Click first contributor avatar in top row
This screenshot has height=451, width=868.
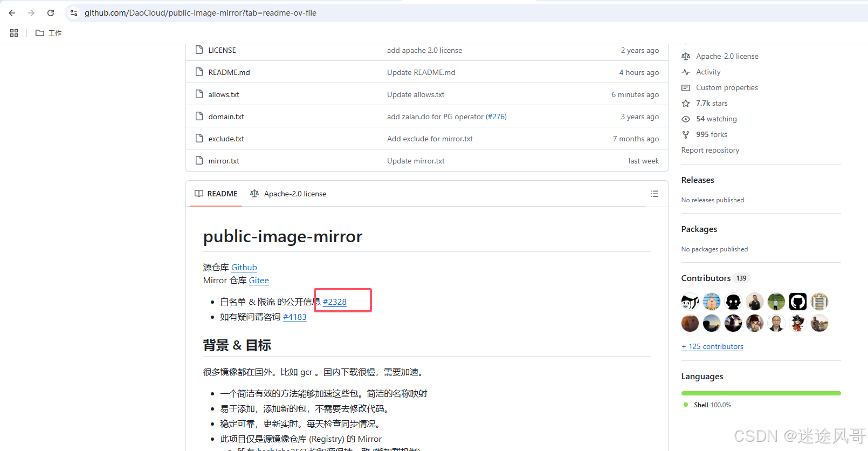click(690, 302)
